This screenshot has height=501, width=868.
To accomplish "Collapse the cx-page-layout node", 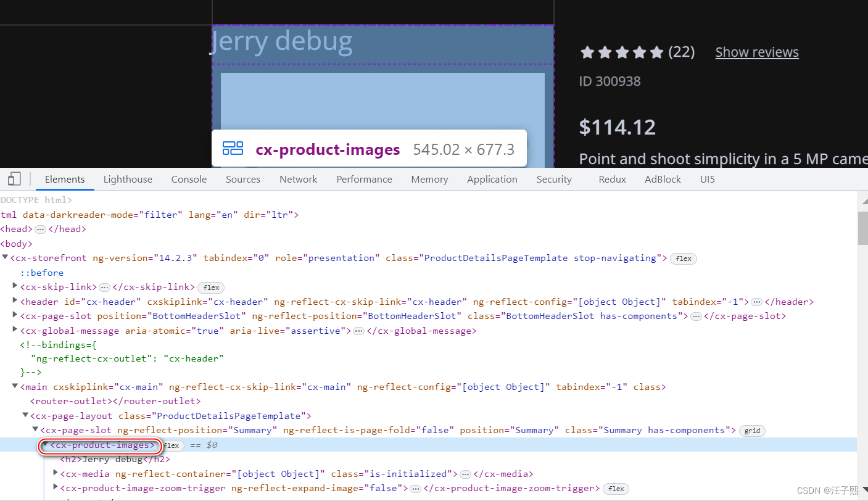I will [x=25, y=416].
